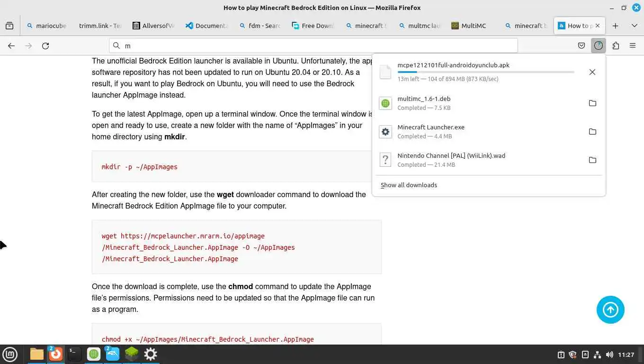Image resolution: width=644 pixels, height=364 pixels.
Task: Click the tray icon left of network
Action: point(585,355)
